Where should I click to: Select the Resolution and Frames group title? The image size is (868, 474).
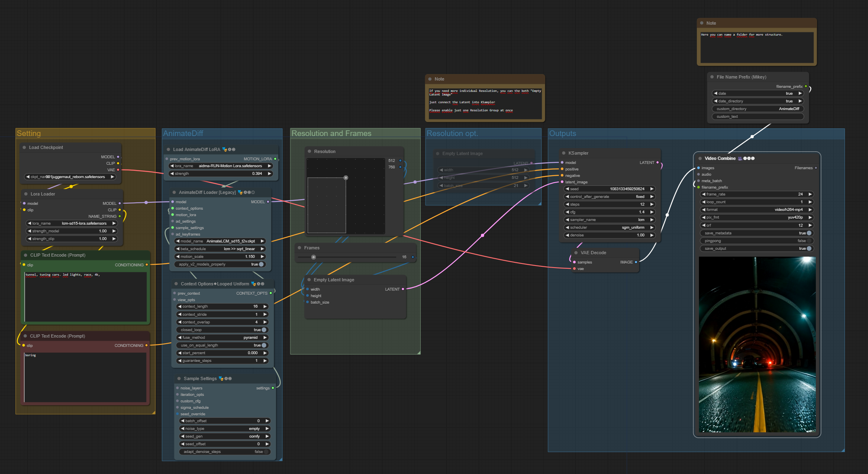coord(331,133)
